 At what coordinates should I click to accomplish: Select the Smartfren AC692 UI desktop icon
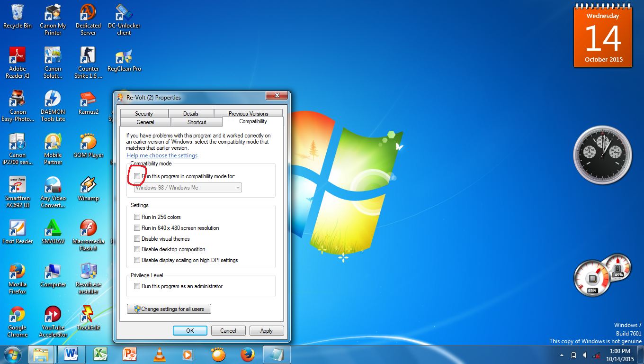[x=18, y=192]
